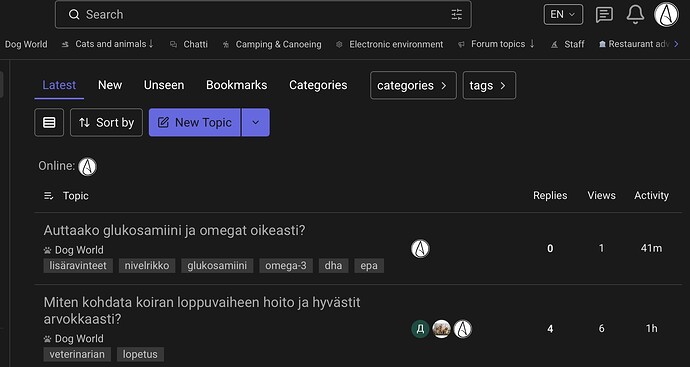Click the Chatti category icon
The height and width of the screenshot is (367, 690).
coord(173,44)
